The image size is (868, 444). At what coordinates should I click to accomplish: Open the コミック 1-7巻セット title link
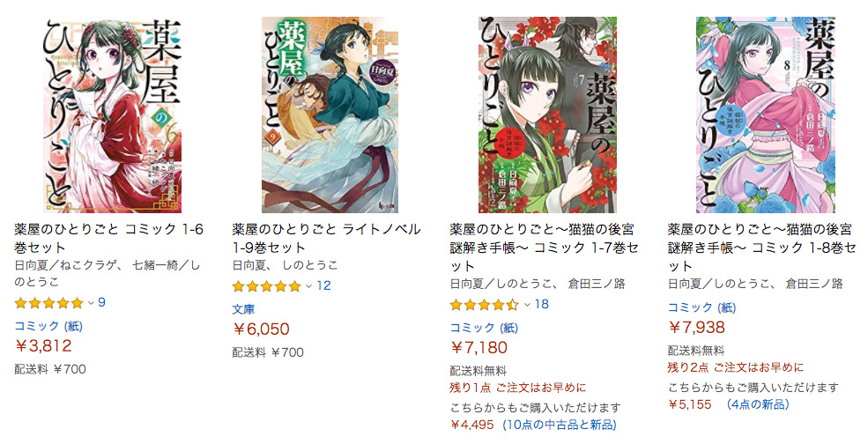click(x=545, y=247)
